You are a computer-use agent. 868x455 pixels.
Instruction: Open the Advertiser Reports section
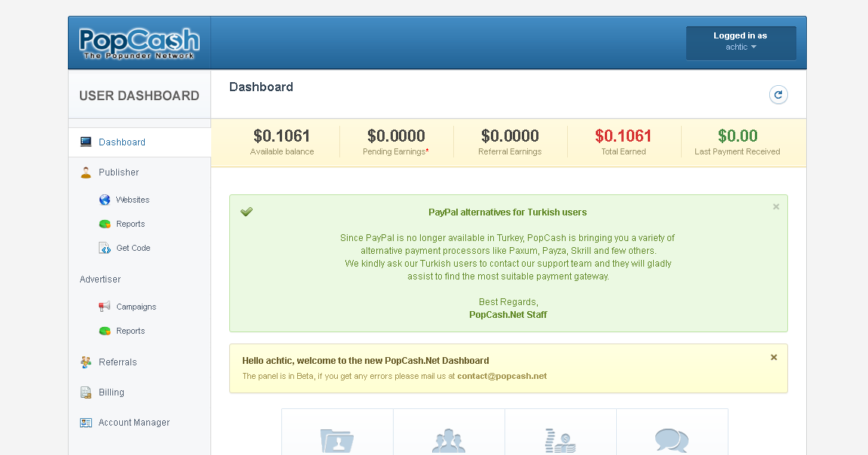tap(130, 331)
